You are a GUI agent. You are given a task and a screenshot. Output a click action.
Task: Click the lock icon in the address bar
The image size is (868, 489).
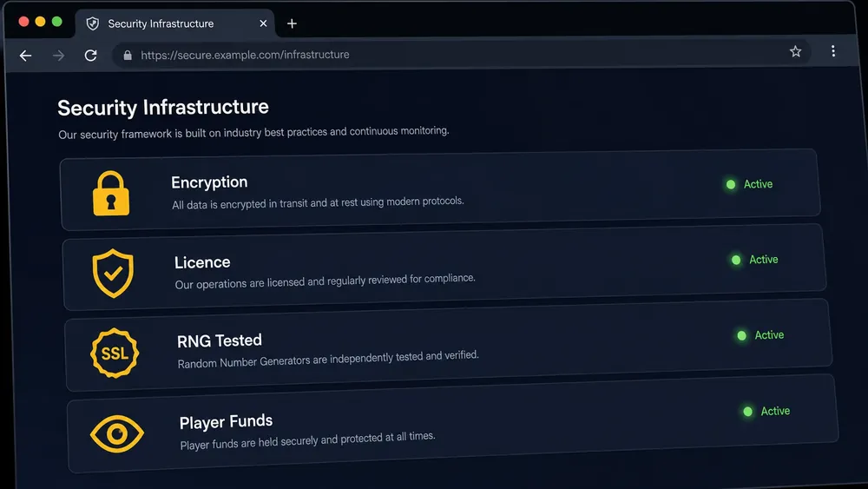pos(128,55)
